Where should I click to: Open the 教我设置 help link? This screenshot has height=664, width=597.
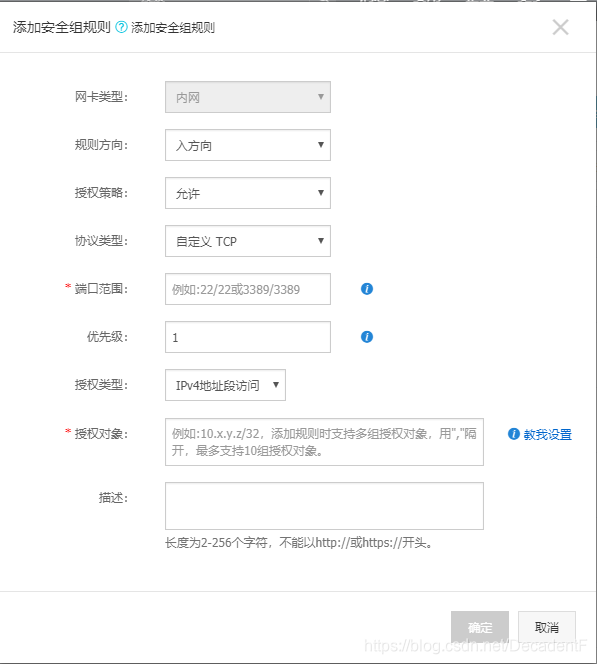547,434
